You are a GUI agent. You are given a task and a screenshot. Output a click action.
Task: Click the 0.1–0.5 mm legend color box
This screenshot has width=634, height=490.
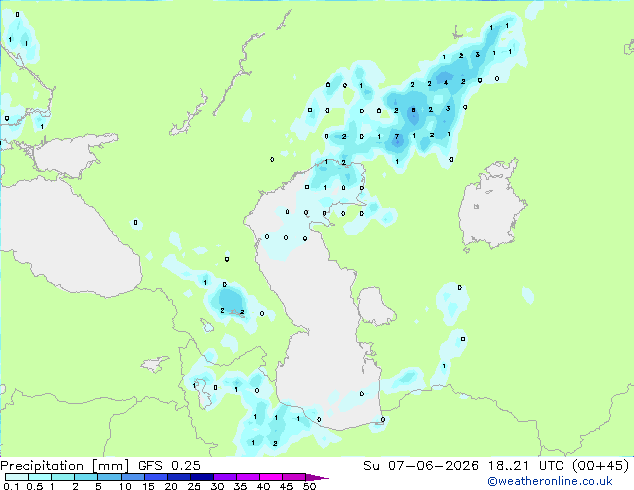tap(17, 477)
